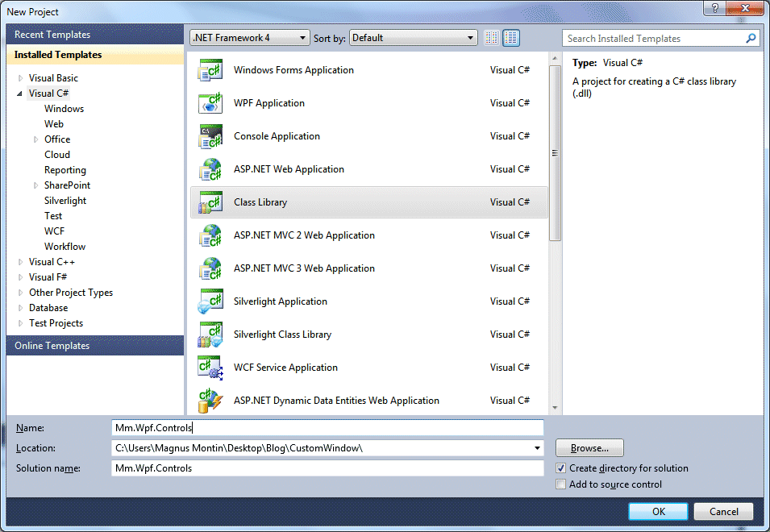Click the Silverlight Application template icon
This screenshot has width=770, height=532.
(210, 301)
